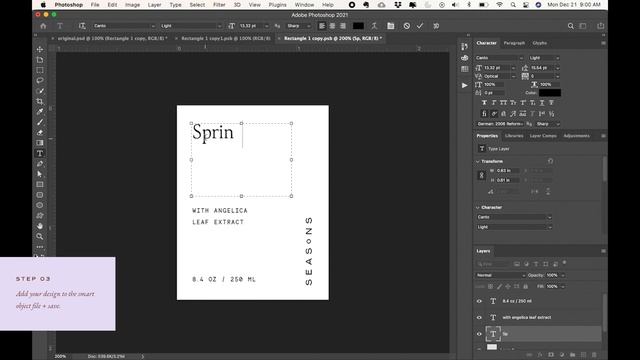
Task: Select the Eraser tool
Action: click(x=40, y=132)
